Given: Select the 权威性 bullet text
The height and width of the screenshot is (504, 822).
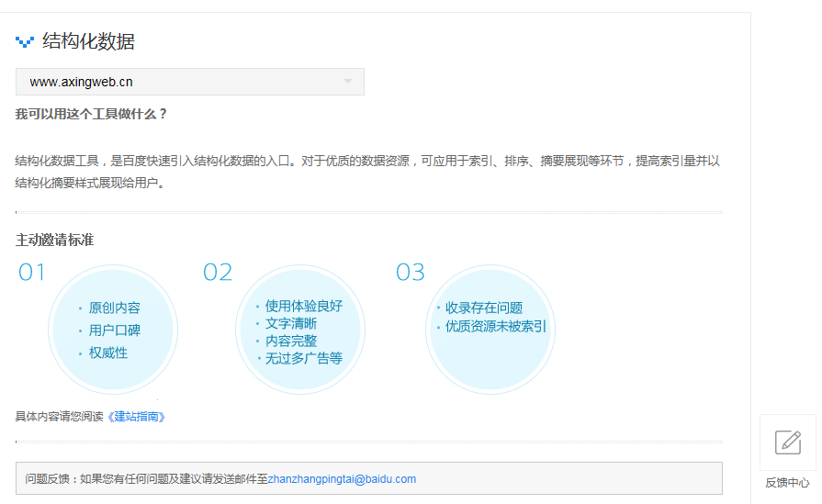Looking at the screenshot, I should point(108,353).
